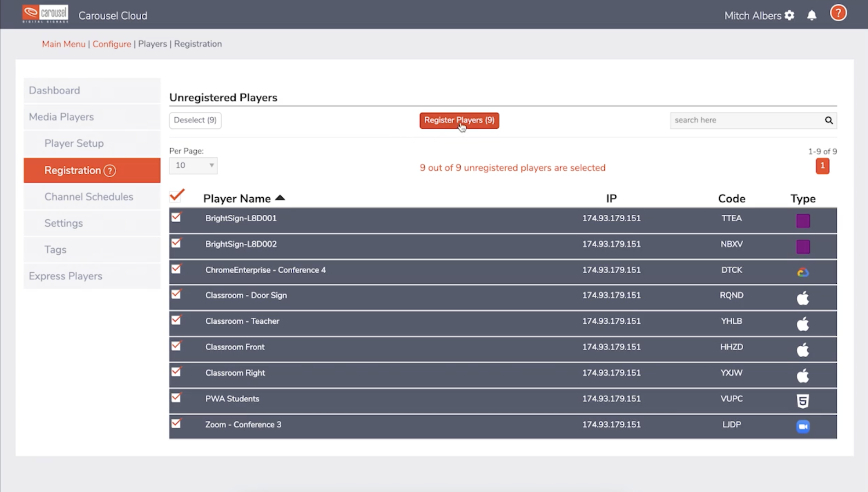Uncheck the BrightSign-L8D001 checkbox
This screenshot has width=868, height=492.
tap(176, 217)
